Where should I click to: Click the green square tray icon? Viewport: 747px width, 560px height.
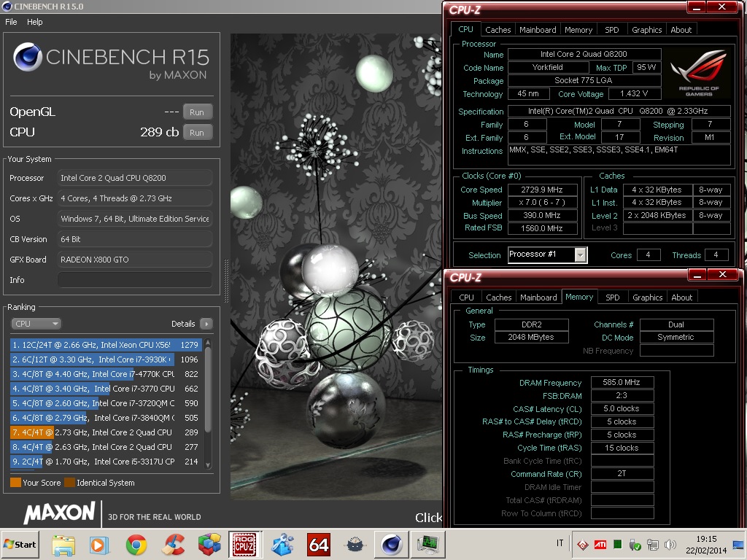click(x=617, y=544)
